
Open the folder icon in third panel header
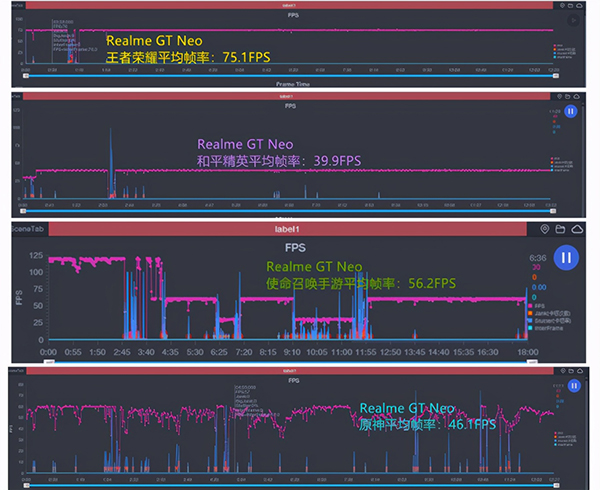[562, 229]
